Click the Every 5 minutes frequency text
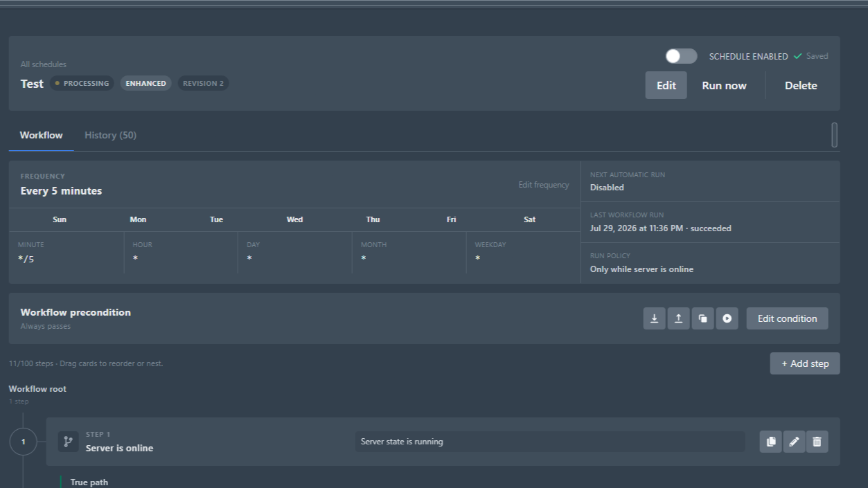 point(61,191)
